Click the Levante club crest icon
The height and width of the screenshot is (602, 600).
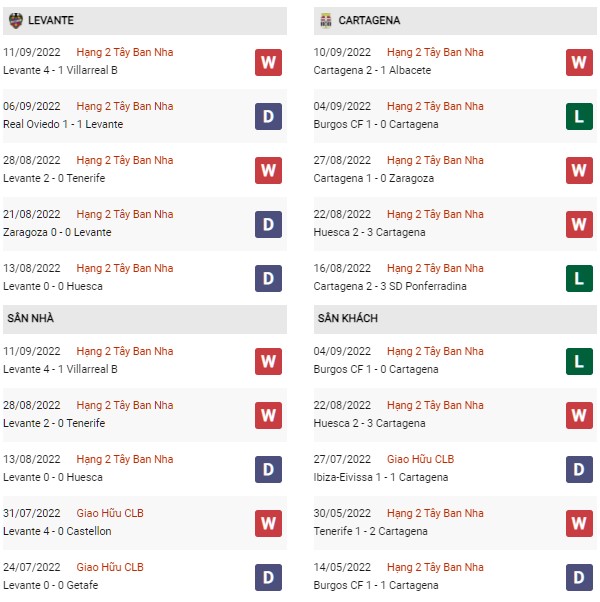click(x=16, y=20)
